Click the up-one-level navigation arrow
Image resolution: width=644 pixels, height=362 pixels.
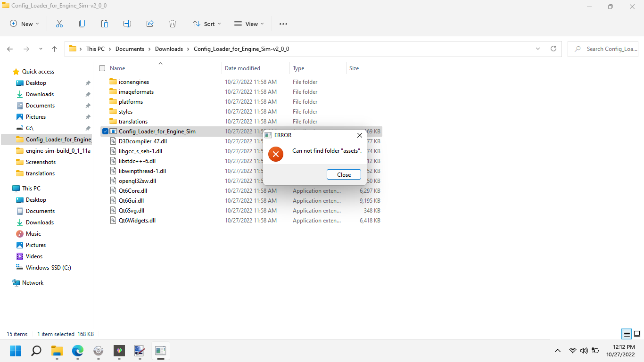point(54,49)
